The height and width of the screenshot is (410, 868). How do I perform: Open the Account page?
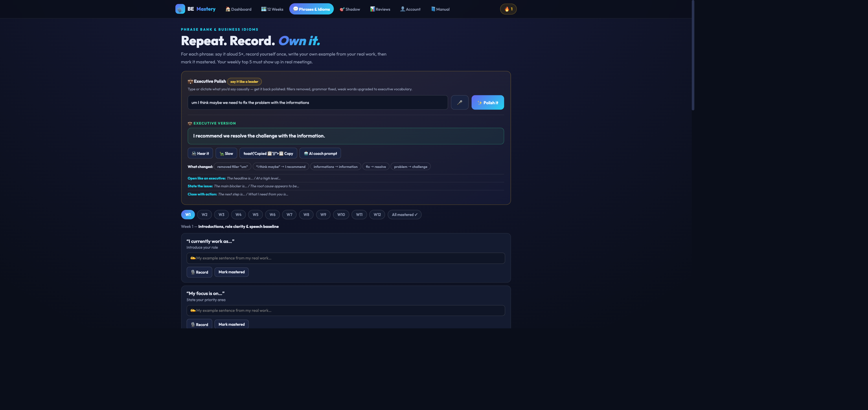pos(410,9)
